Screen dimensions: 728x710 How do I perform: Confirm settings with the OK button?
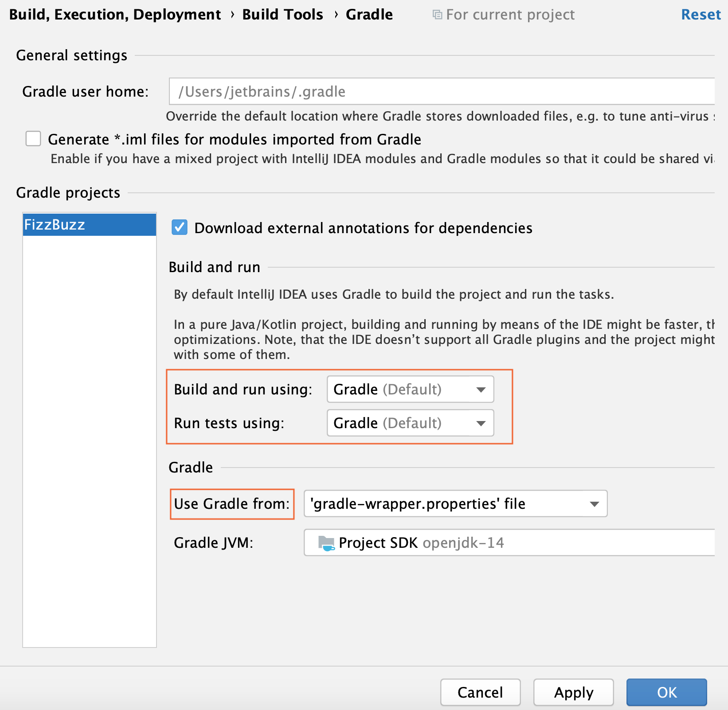[666, 692]
